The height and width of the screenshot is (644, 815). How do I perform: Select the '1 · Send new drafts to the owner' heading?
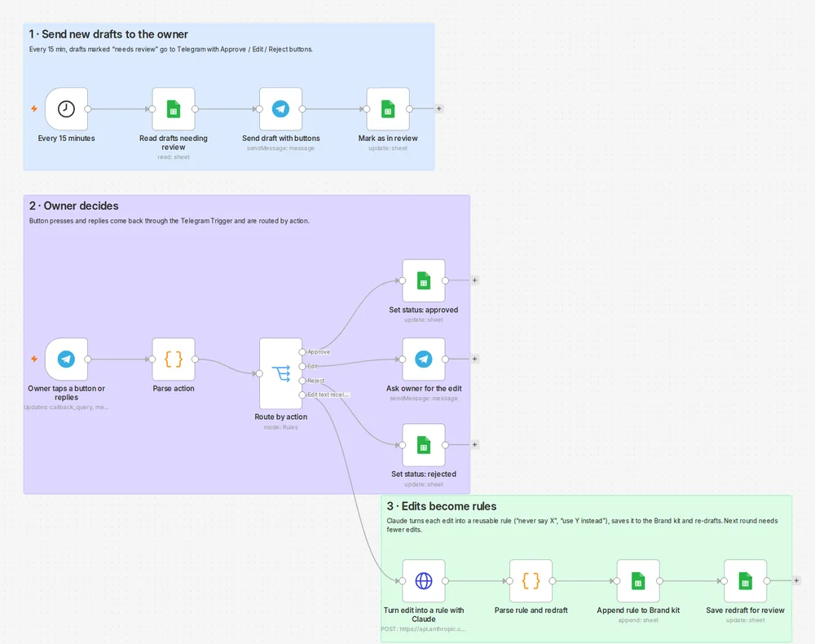tap(108, 34)
